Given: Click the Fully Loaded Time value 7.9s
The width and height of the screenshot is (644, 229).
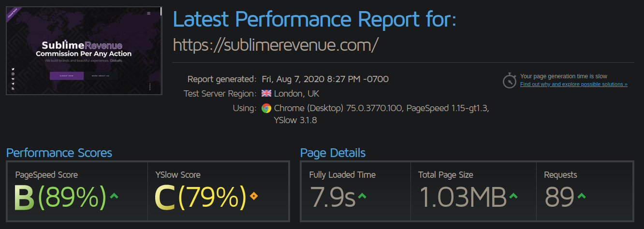Looking at the screenshot, I should tap(332, 198).
